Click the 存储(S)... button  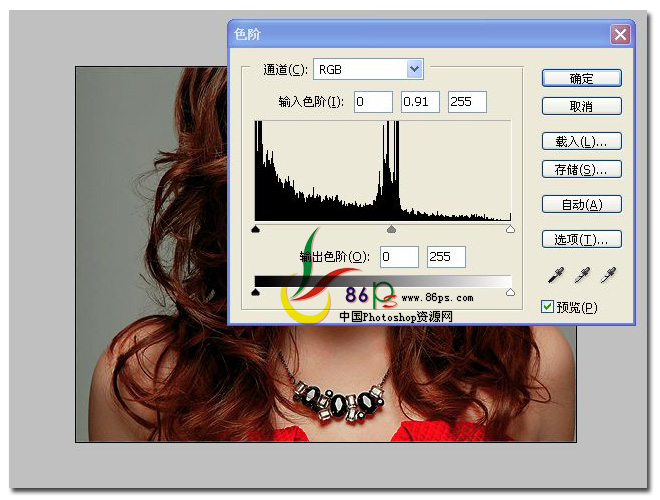582,169
